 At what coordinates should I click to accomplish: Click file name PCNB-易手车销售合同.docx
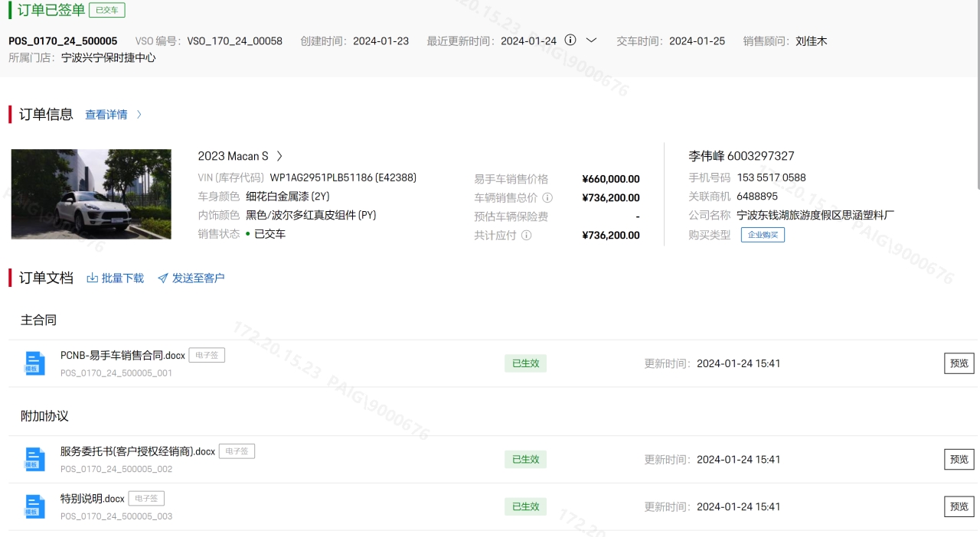point(122,356)
